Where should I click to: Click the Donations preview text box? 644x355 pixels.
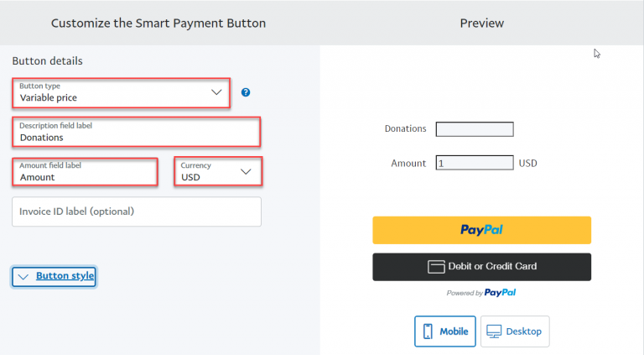tap(475, 129)
